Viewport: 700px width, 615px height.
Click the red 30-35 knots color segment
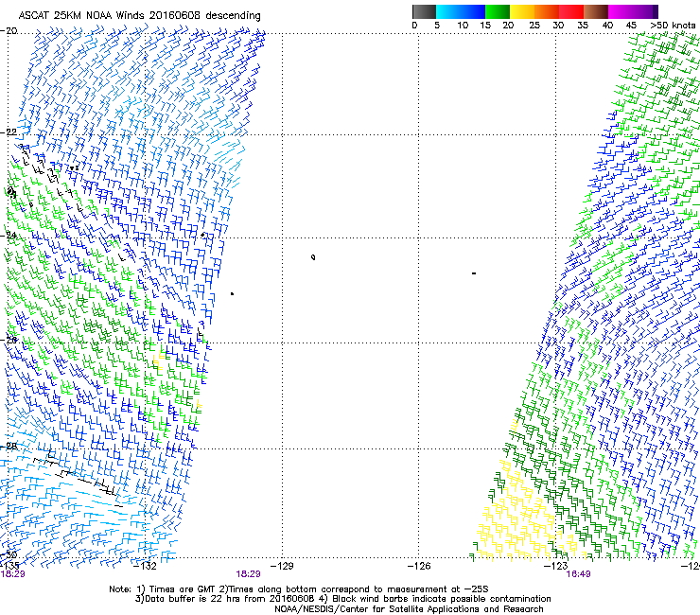pyautogui.click(x=571, y=11)
